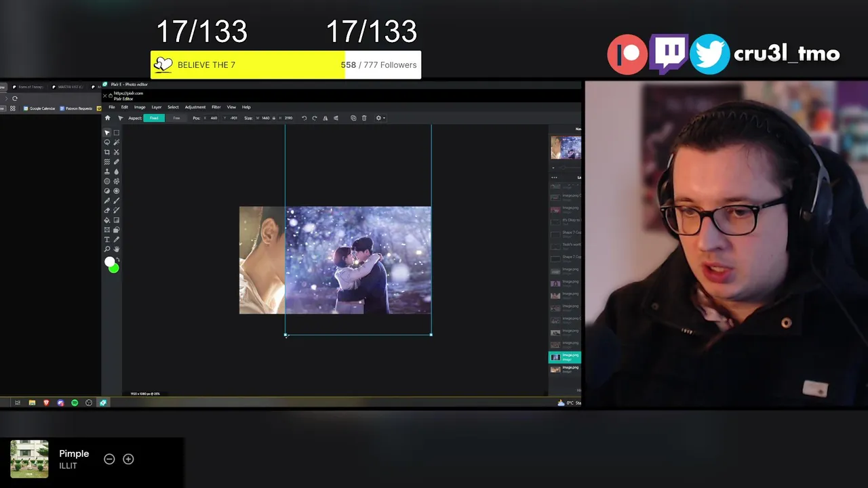The image size is (868, 488).
Task: Select the Heal bandage tool
Action: pyautogui.click(x=117, y=162)
